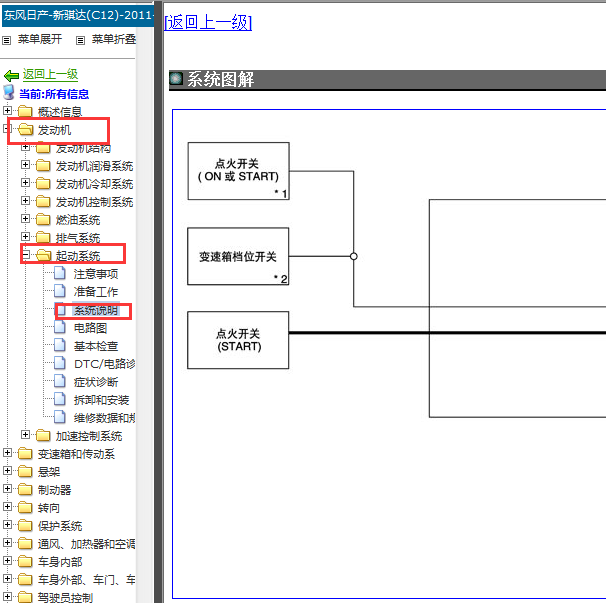Click the document icon for 拆卸和安装
The width and height of the screenshot is (606, 603).
click(x=60, y=399)
